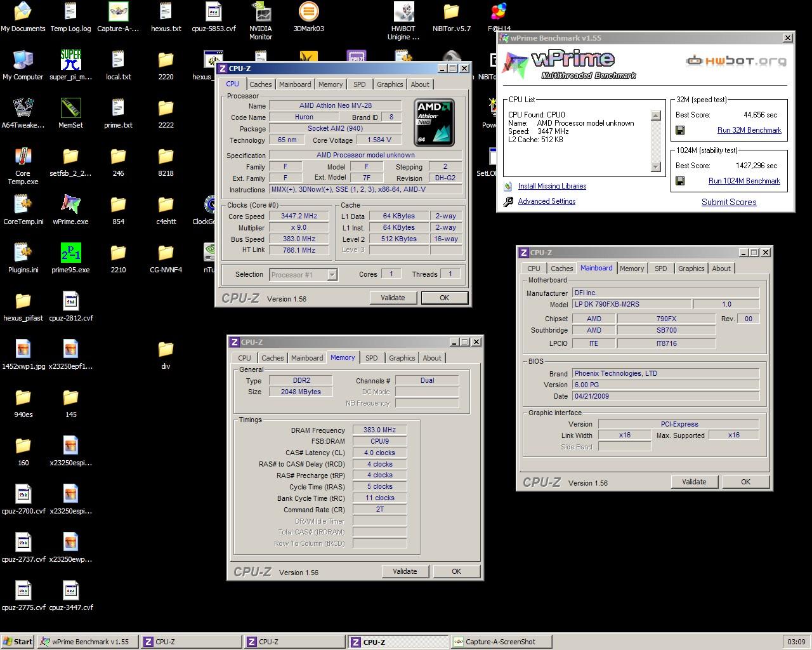Switch to Capture-A-ScreenShot taskbar item
The width and height of the screenshot is (812, 650).
point(501,642)
